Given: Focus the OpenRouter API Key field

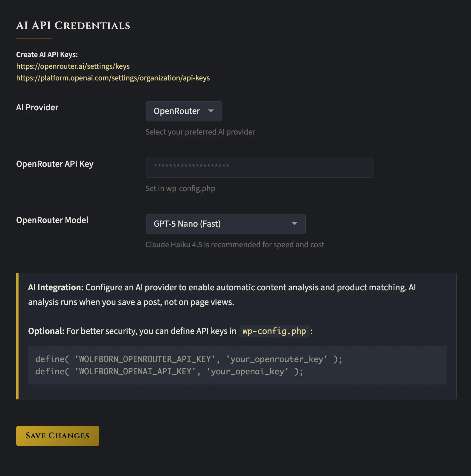Looking at the screenshot, I should tap(259, 167).
